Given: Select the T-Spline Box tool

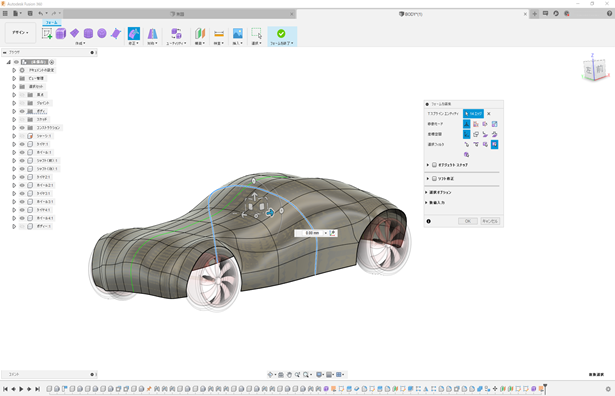Looking at the screenshot, I should (x=61, y=34).
